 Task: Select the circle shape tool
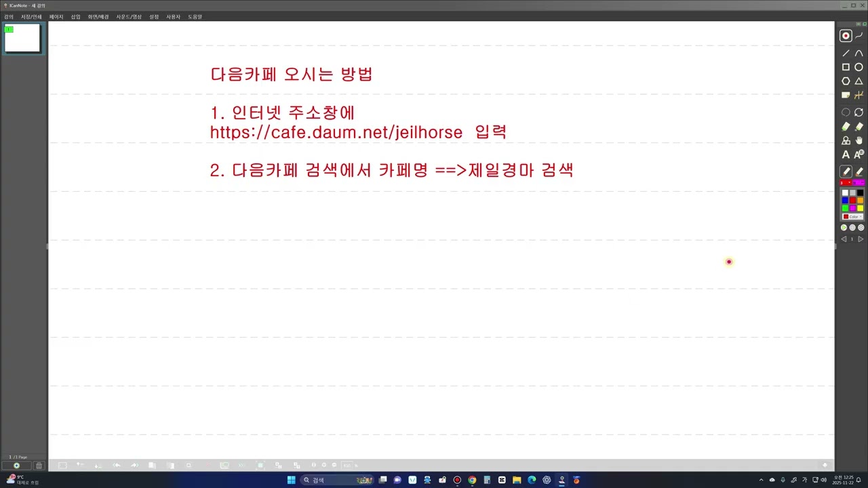coord(859,67)
